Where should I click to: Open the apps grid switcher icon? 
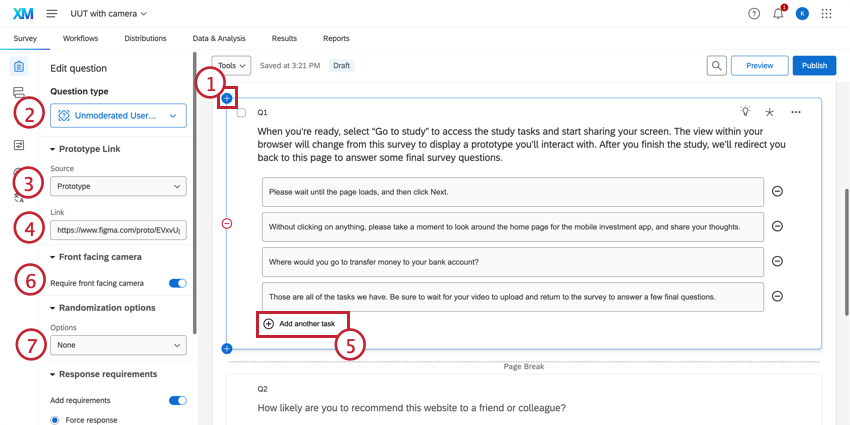coord(826,14)
